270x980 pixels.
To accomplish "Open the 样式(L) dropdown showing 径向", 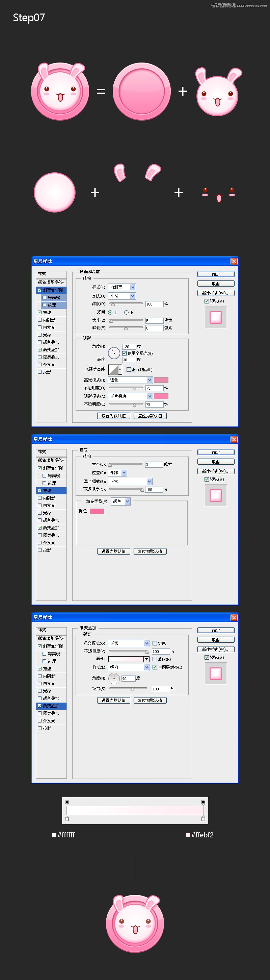I will (129, 667).
